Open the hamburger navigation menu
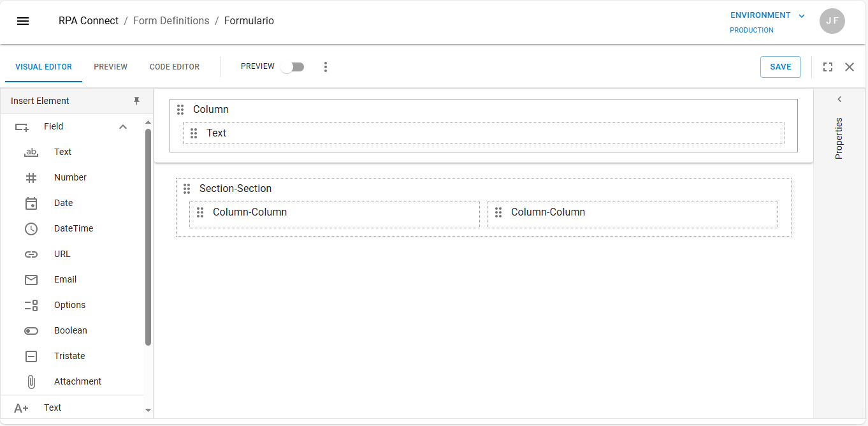Image resolution: width=868 pixels, height=426 pixels. point(23,21)
